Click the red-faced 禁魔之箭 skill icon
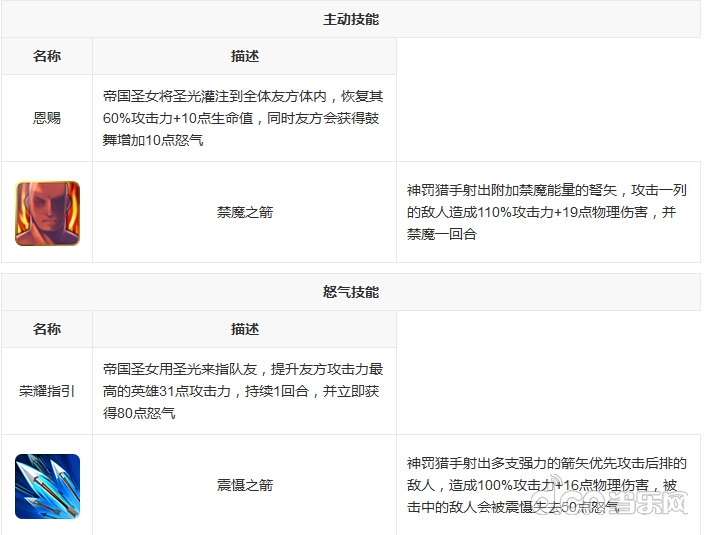 point(47,213)
